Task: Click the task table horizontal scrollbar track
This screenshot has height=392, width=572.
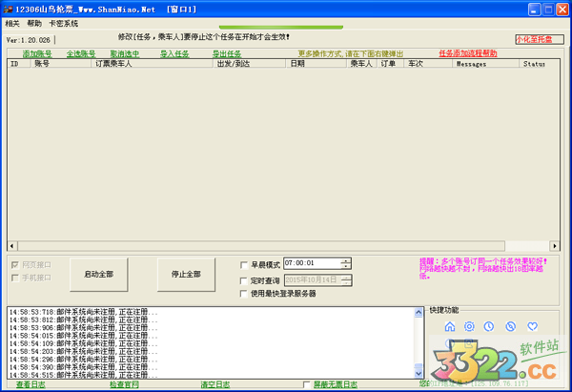Action: pyautogui.click(x=283, y=246)
